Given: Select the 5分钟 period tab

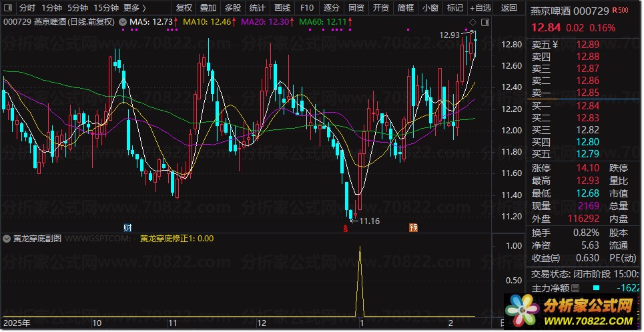Looking at the screenshot, I should point(78,8).
